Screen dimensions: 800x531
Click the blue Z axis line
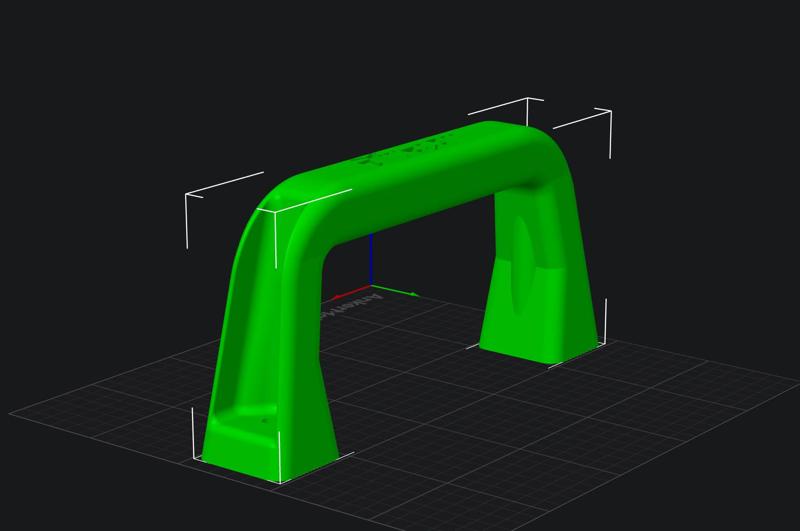tap(371, 259)
